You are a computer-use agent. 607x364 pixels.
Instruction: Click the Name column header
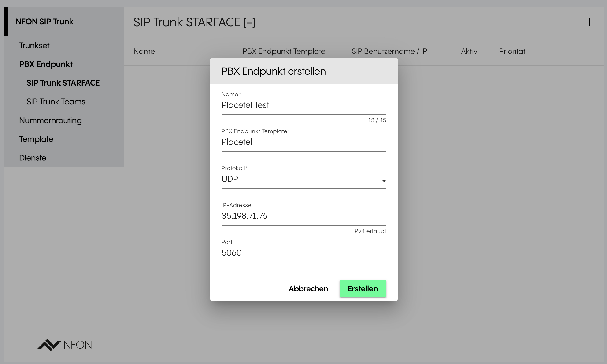click(x=144, y=51)
